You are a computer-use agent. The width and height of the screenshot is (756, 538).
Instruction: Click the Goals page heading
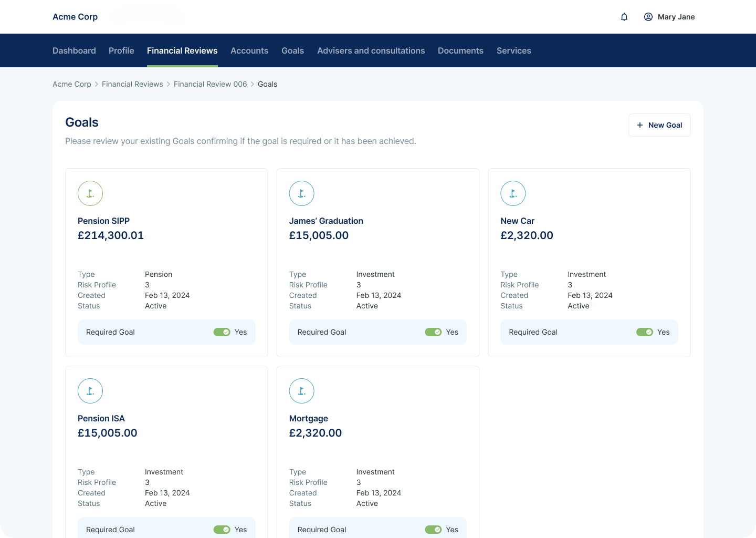click(82, 122)
